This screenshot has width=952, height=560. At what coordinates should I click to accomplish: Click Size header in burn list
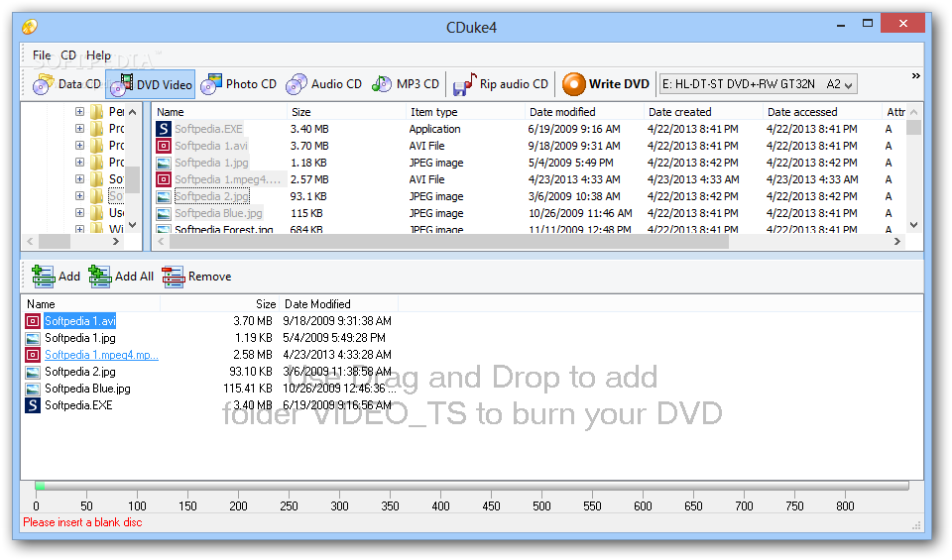pyautogui.click(x=219, y=304)
